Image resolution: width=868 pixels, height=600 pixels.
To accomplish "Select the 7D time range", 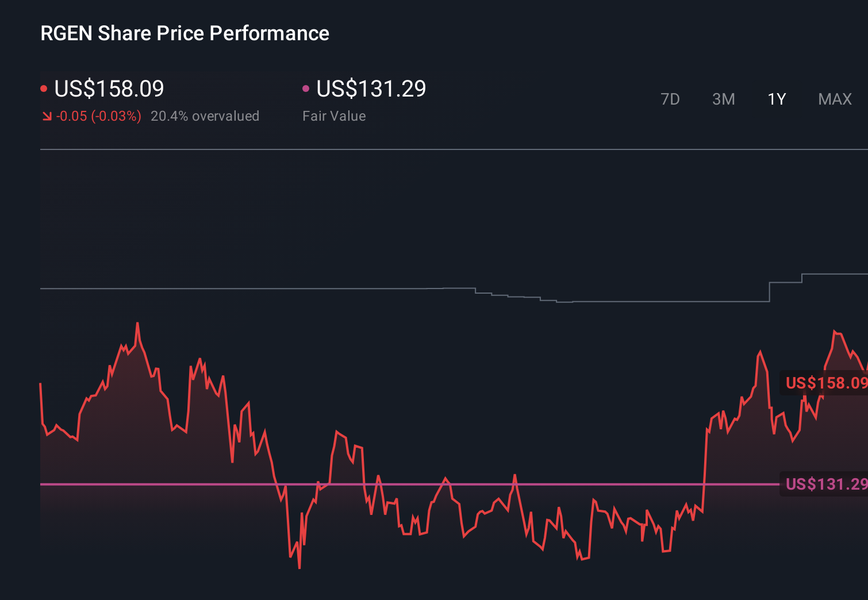I will tap(670, 99).
